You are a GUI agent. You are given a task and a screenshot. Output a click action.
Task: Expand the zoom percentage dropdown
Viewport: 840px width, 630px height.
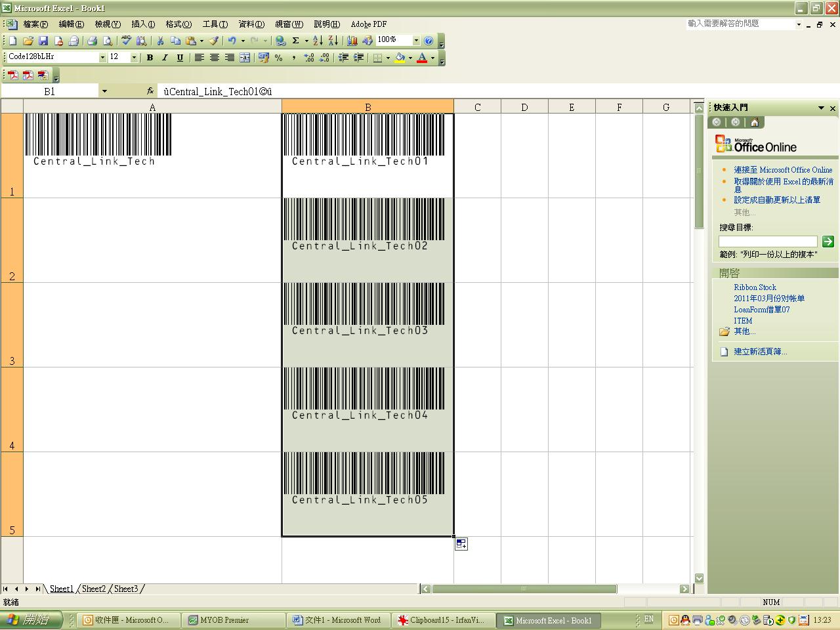pos(415,41)
